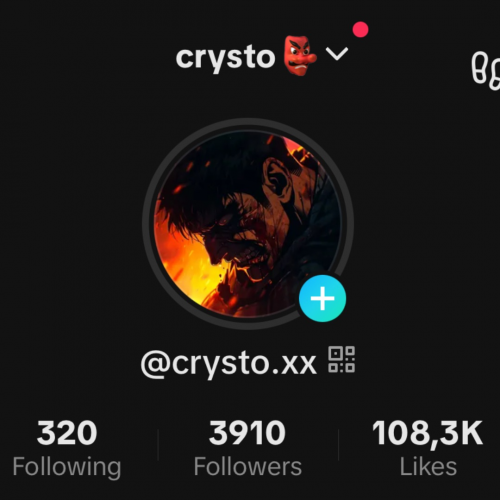Tap the blue plus add-story button
This screenshot has width=500, height=500.
(x=322, y=298)
